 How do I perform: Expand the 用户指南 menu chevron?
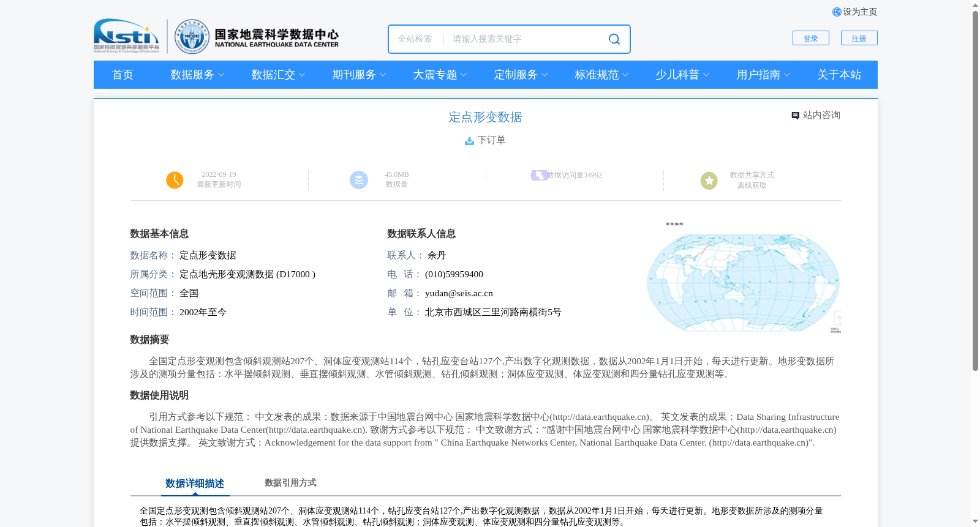pos(787,75)
